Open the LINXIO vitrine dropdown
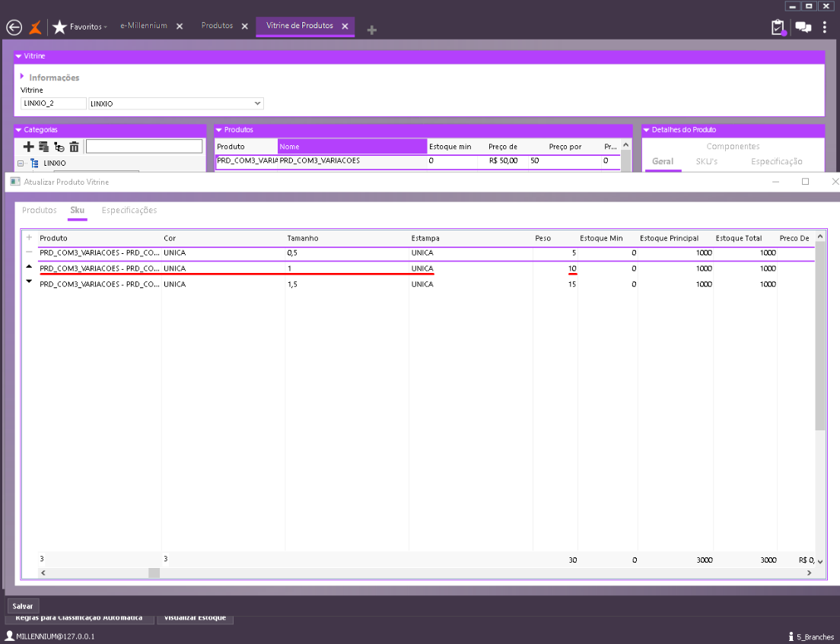Screen dimensions: 840x644 point(258,103)
